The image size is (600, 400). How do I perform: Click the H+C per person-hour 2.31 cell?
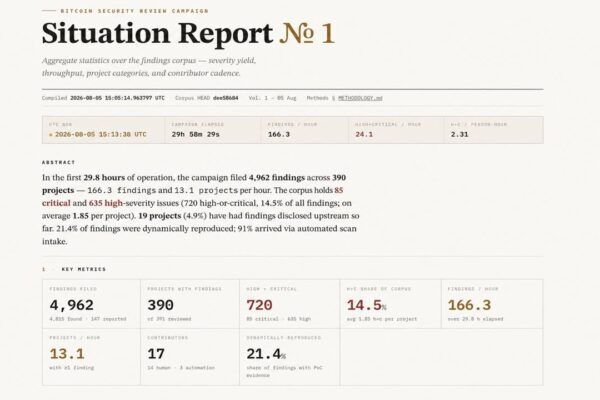point(494,130)
